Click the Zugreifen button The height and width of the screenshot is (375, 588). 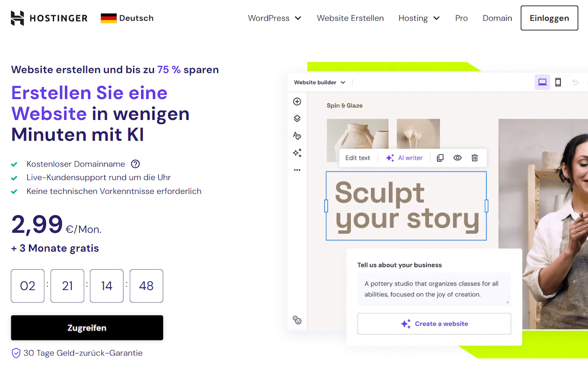point(87,328)
